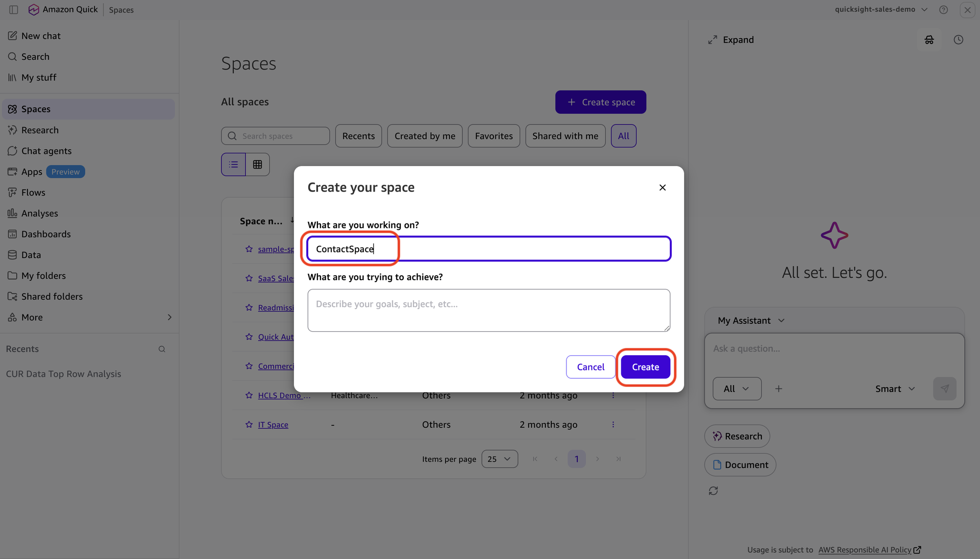Click the Create space button
The height and width of the screenshot is (559, 980).
(600, 102)
